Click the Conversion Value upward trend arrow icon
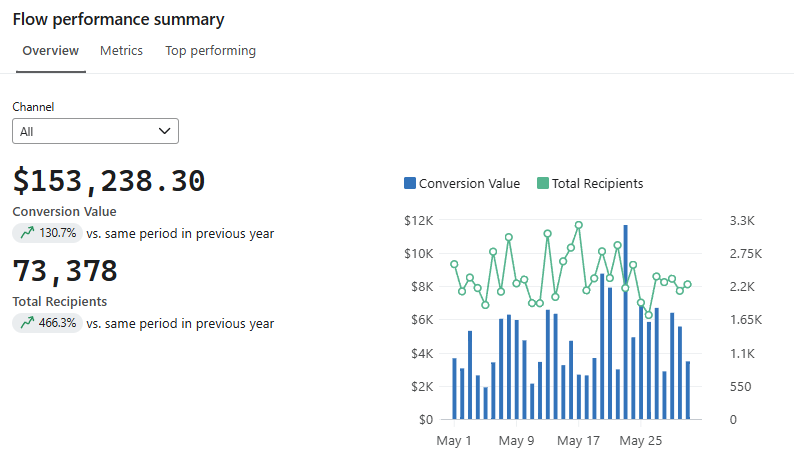 pos(27,233)
